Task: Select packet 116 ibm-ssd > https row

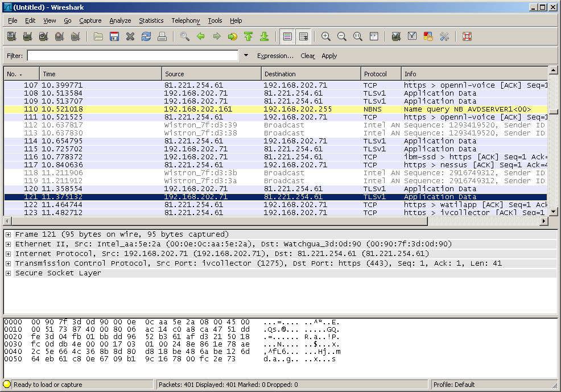Action: [275, 157]
